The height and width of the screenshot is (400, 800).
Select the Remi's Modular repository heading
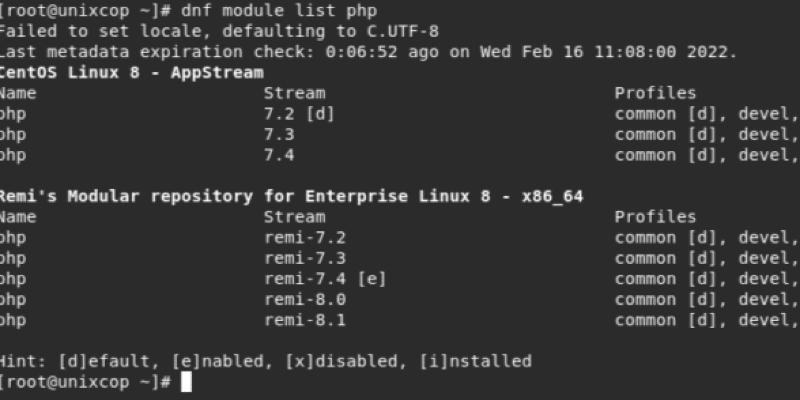coord(290,196)
